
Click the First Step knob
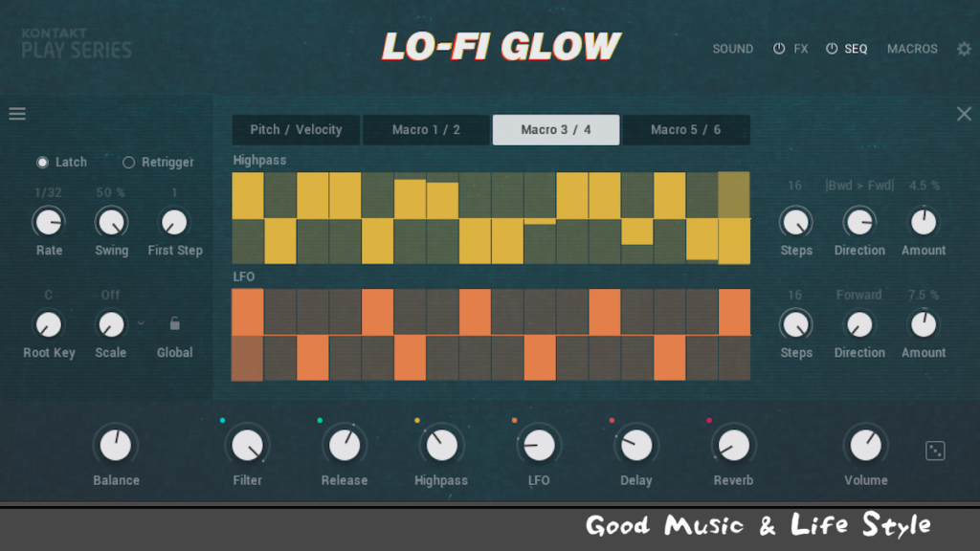pos(174,222)
